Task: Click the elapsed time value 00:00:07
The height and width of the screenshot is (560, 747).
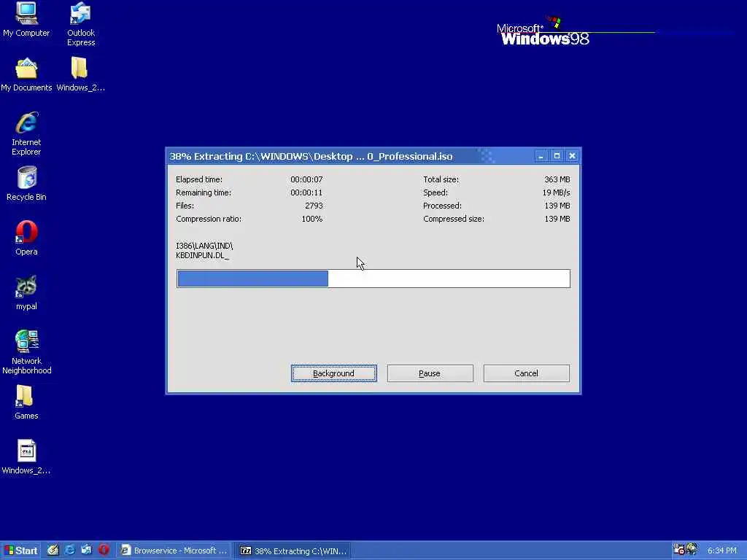Action: (x=306, y=179)
